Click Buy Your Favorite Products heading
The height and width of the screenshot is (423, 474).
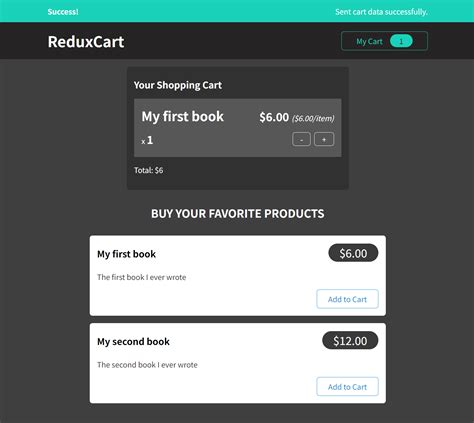coord(238,214)
